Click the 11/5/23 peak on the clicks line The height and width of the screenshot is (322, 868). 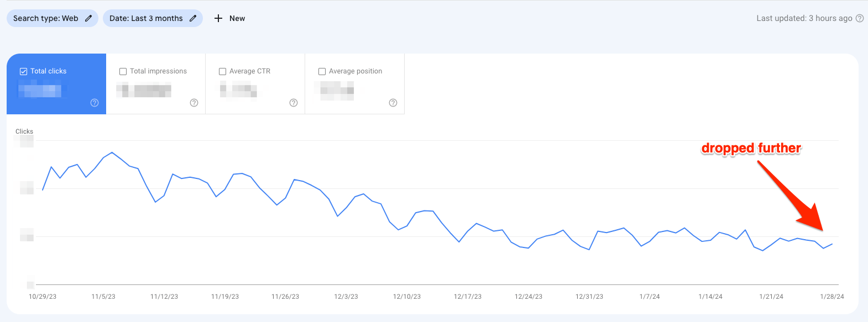click(x=112, y=152)
